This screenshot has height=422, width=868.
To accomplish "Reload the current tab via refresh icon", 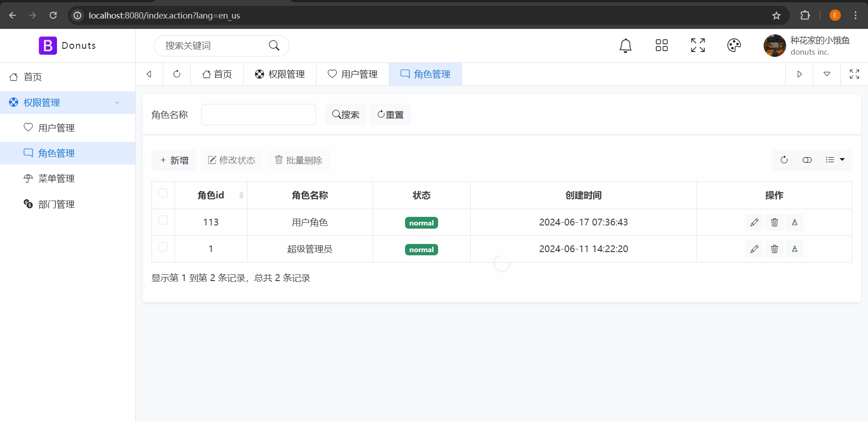I will (x=177, y=74).
